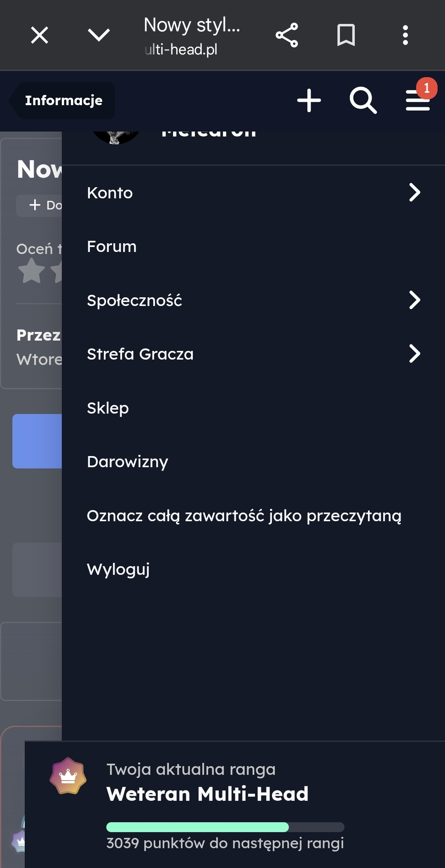The image size is (445, 868).
Task: Close the browser tab with X
Action: pyautogui.click(x=40, y=35)
